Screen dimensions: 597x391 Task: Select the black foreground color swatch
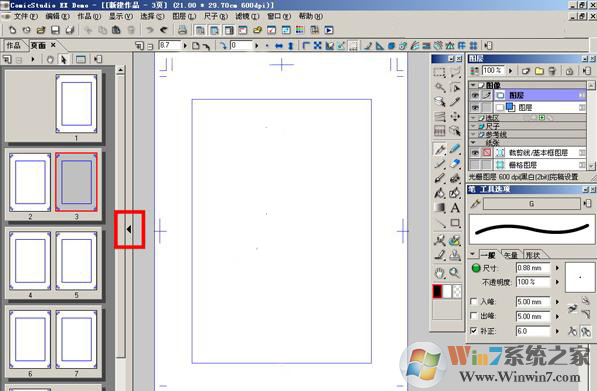point(437,291)
